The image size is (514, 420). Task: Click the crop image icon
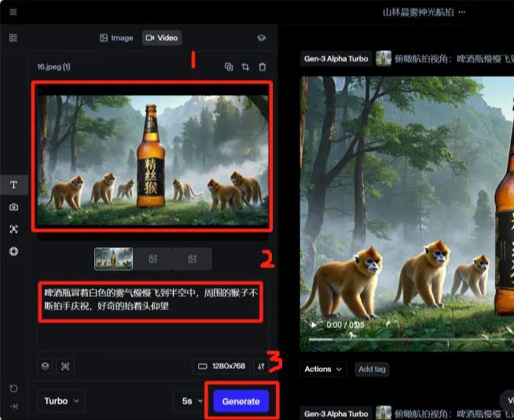(x=245, y=67)
